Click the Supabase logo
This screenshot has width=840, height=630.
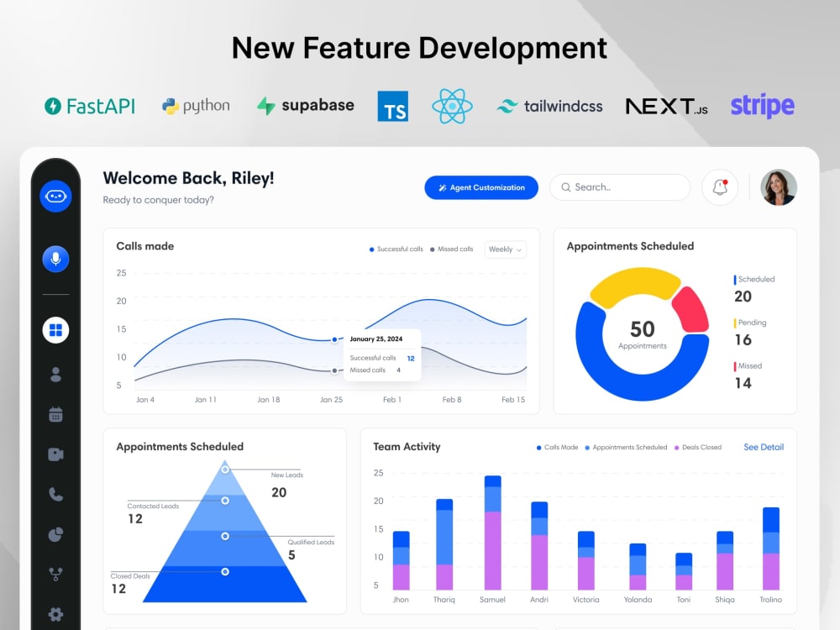(306, 106)
